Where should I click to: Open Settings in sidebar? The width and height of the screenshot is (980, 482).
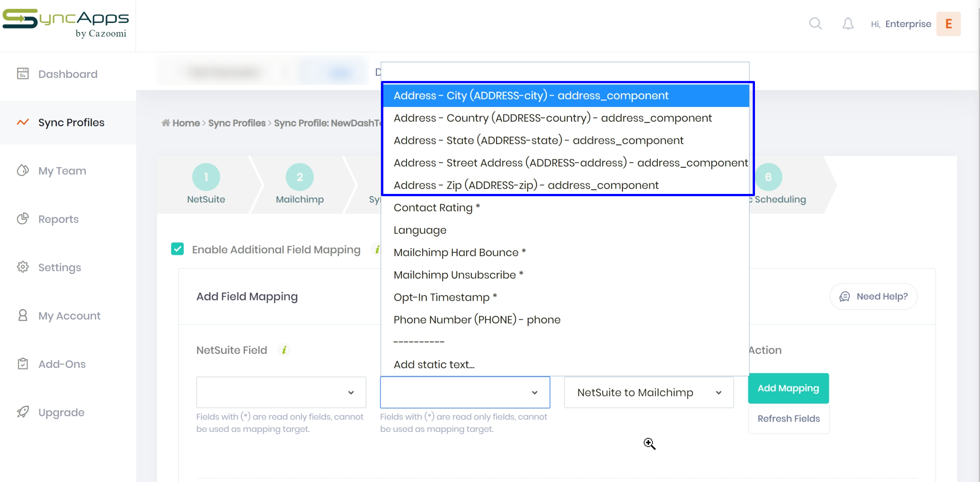click(68, 267)
